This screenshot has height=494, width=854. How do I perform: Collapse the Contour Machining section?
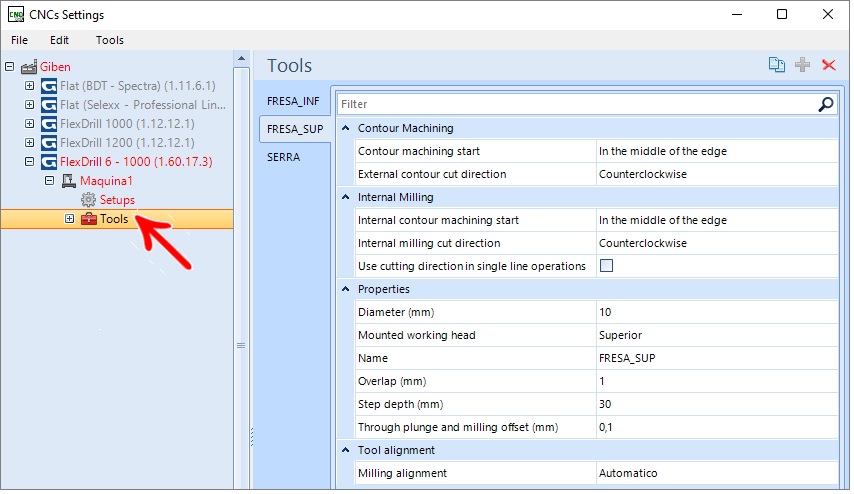(x=347, y=129)
